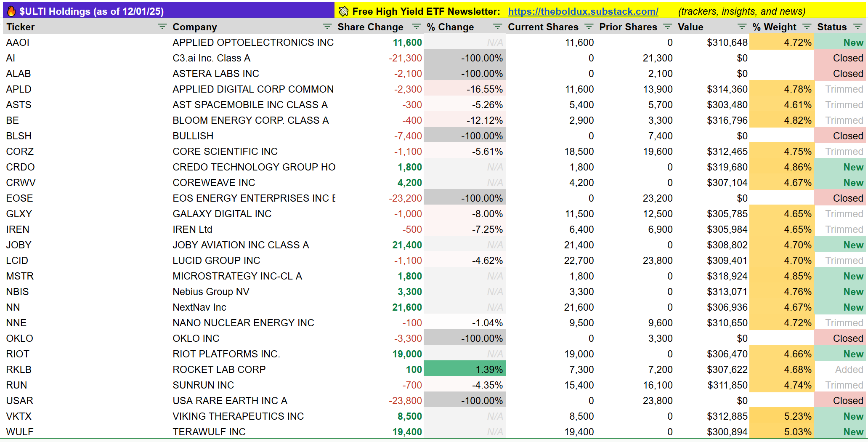
Task: Click the fire icon beside $ULTI Holdings
Action: tap(12, 11)
